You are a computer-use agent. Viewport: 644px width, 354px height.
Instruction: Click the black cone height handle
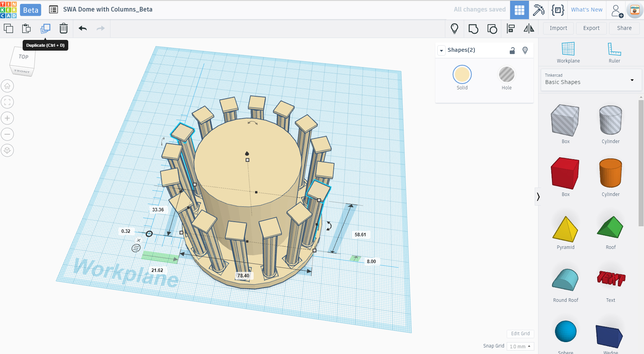pyautogui.click(x=247, y=153)
